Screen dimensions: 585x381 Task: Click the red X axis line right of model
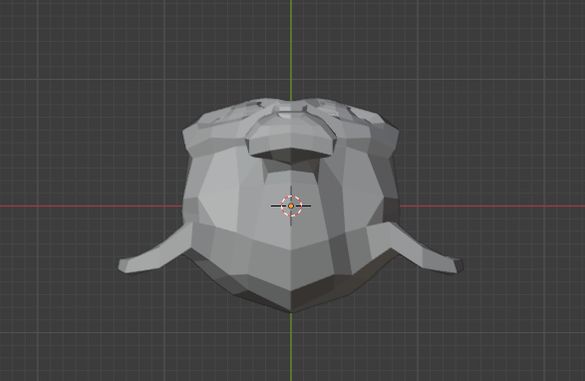pyautogui.click(x=492, y=206)
